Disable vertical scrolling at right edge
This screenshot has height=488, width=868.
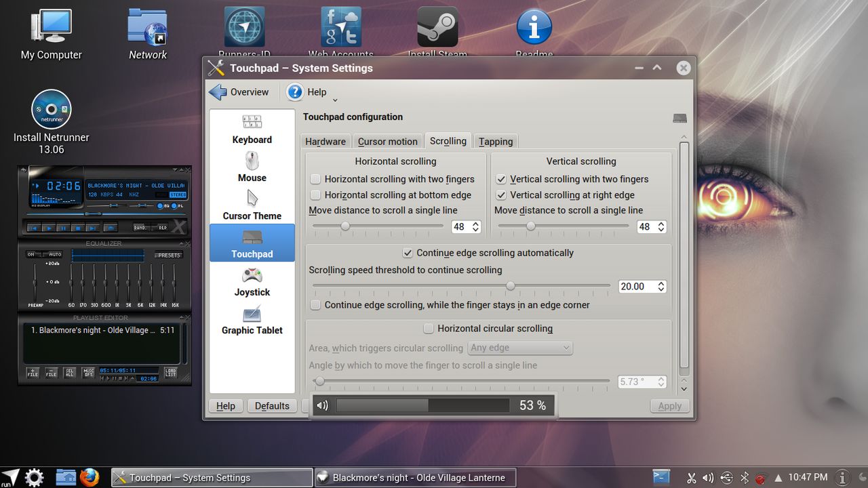coord(501,195)
